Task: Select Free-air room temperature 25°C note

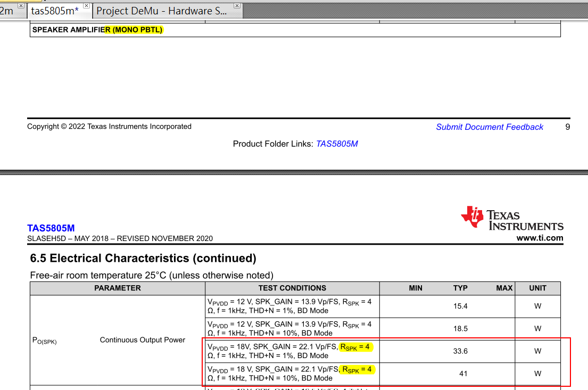Action: pyautogui.click(x=152, y=275)
